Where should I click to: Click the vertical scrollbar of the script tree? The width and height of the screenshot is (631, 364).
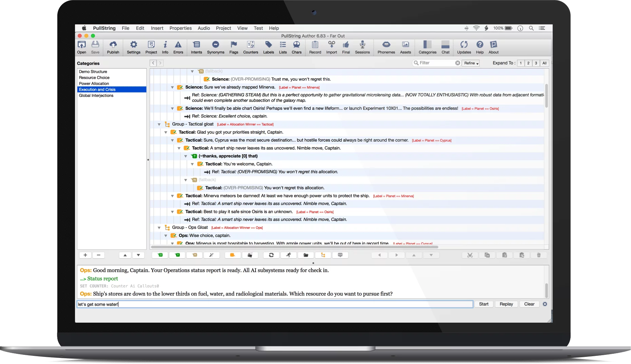click(547, 96)
